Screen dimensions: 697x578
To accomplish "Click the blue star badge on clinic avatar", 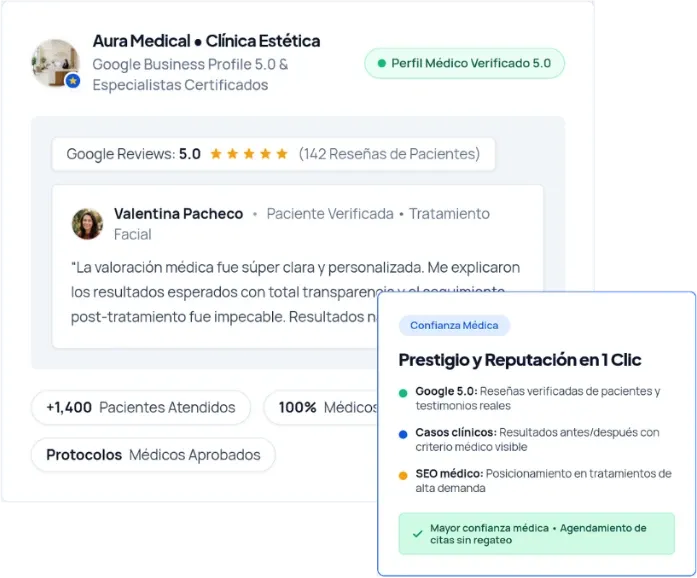I will click(x=73, y=81).
